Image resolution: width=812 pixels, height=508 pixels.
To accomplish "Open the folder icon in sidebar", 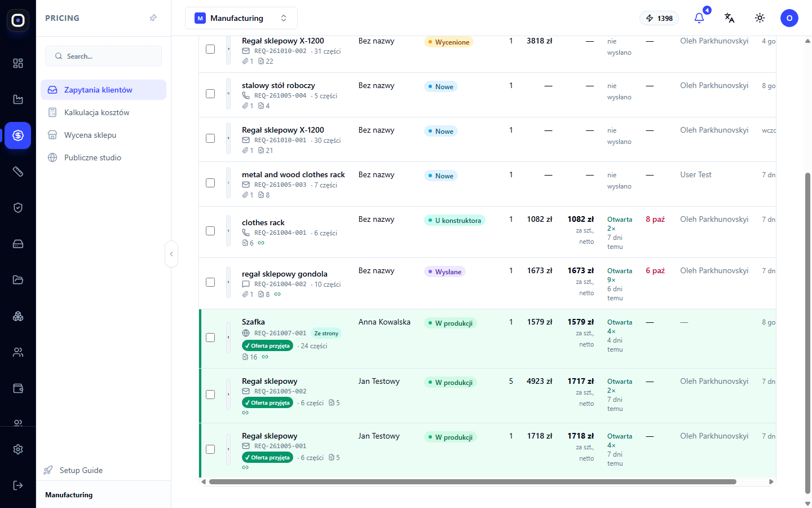I will pyautogui.click(x=18, y=280).
